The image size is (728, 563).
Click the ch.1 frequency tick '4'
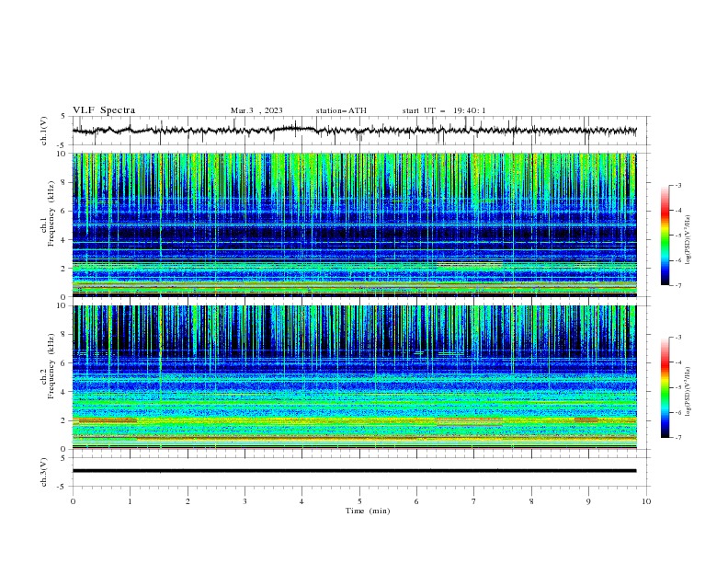65,240
